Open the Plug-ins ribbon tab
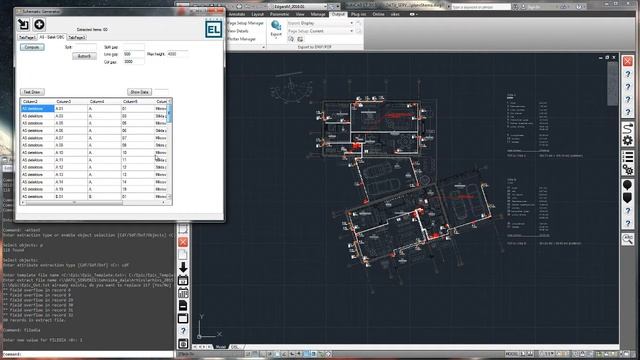The height and width of the screenshot is (360, 640). point(358,14)
